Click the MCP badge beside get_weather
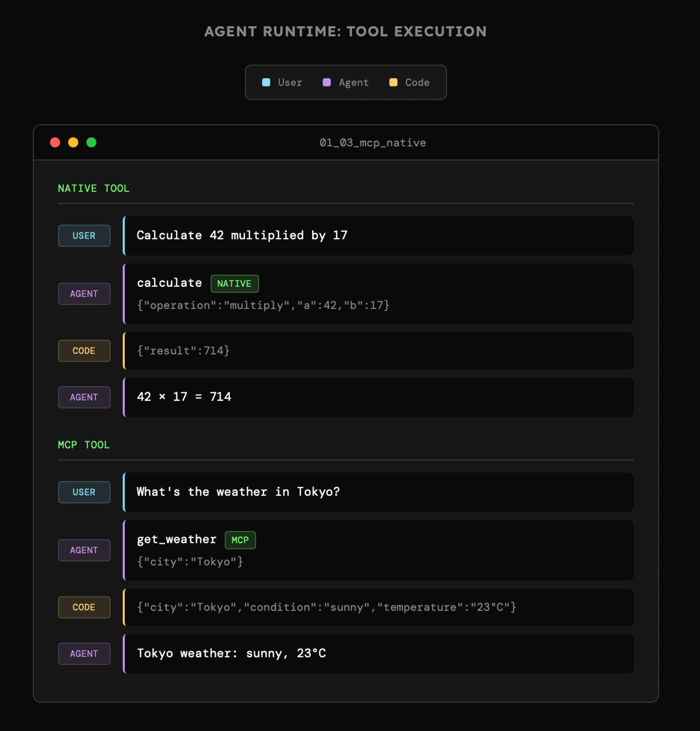The width and height of the screenshot is (700, 731). [x=240, y=540]
